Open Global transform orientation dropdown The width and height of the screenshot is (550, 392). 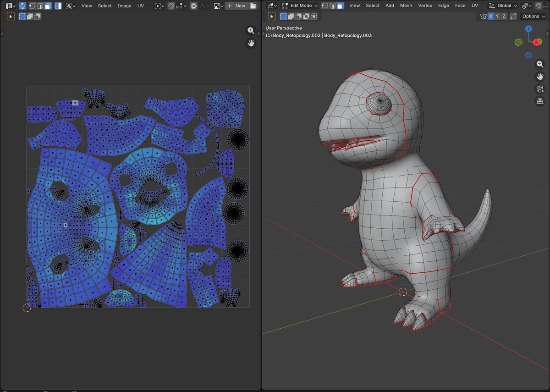tap(503, 6)
